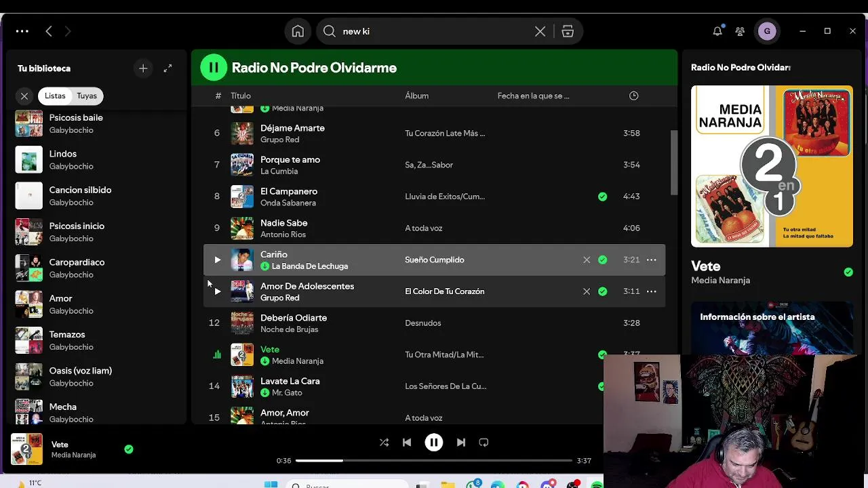Screen dimensions: 868x488
Task: Sort tracks by duration clock icon
Action: [x=633, y=96]
